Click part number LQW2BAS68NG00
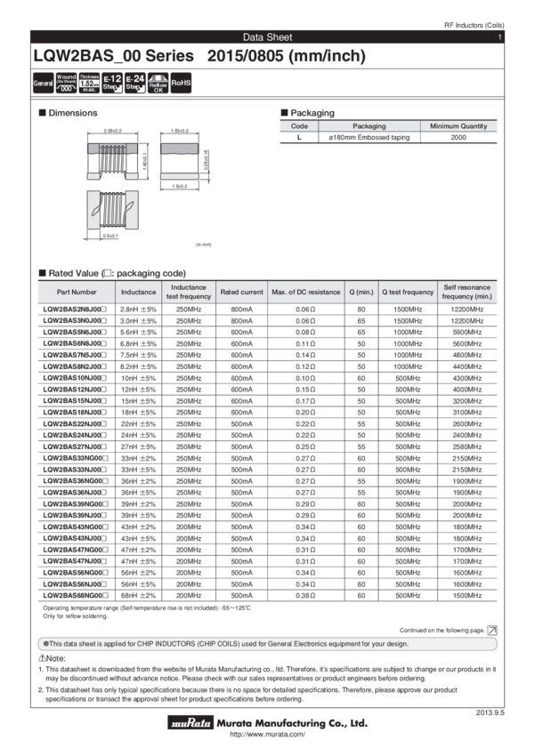The width and height of the screenshot is (535, 756). pyautogui.click(x=76, y=596)
